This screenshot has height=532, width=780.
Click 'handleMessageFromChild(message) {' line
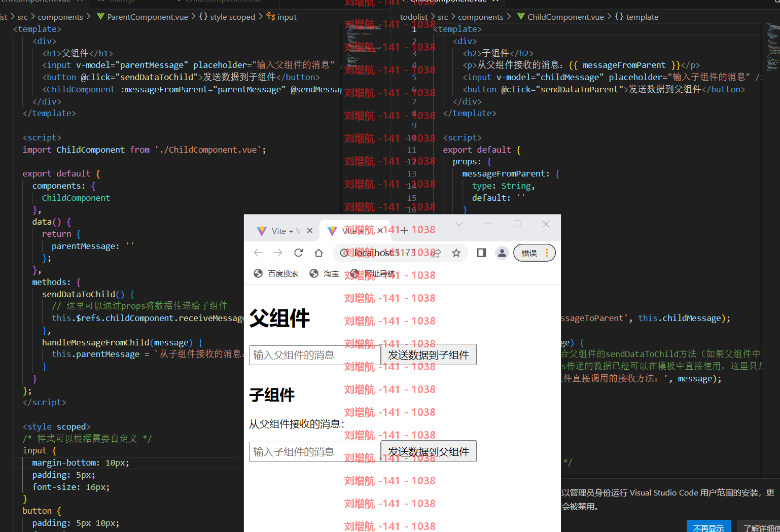122,342
